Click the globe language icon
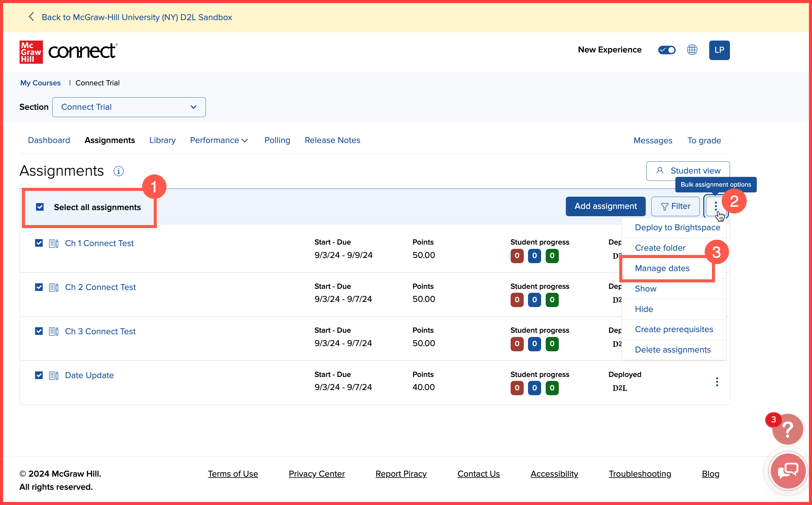Screen dimensions: 812x505 (692, 50)
